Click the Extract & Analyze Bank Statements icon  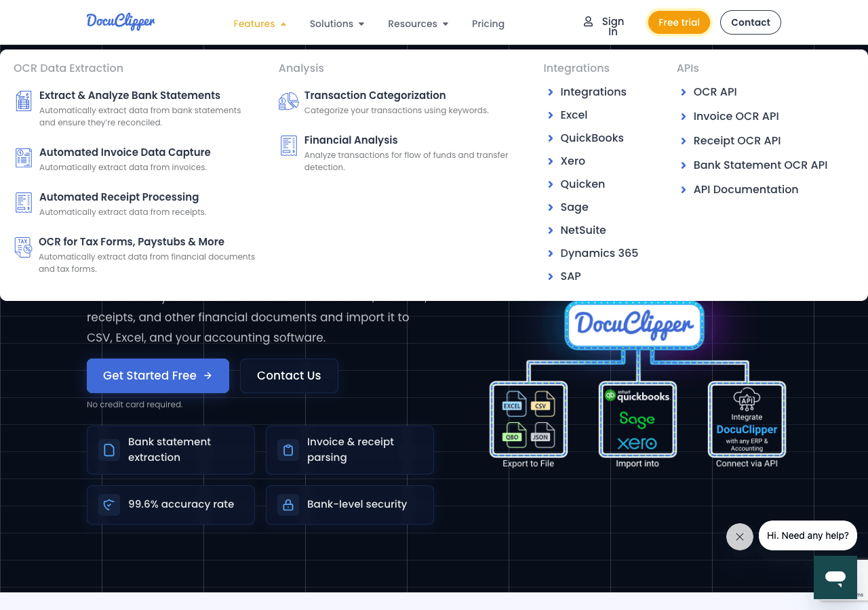[x=24, y=101]
